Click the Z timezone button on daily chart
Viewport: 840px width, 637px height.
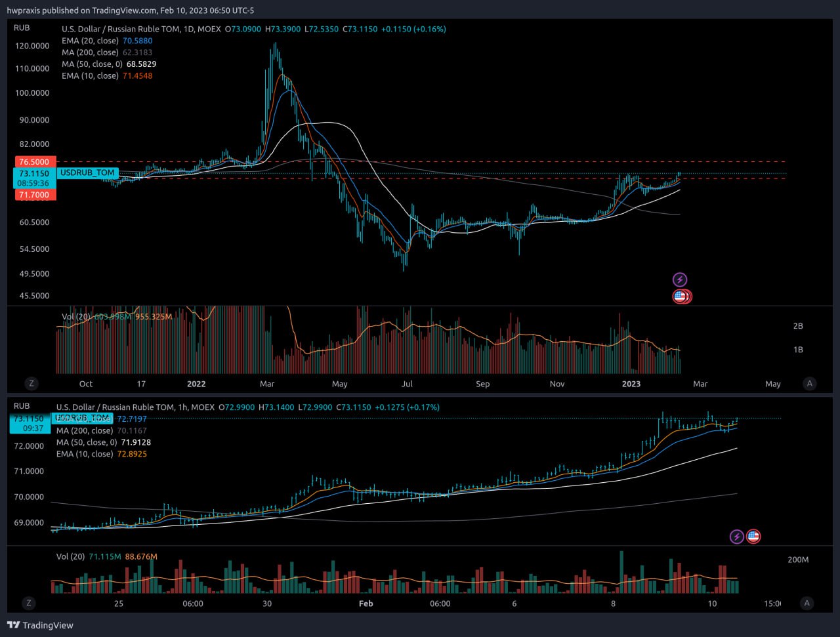(x=31, y=384)
